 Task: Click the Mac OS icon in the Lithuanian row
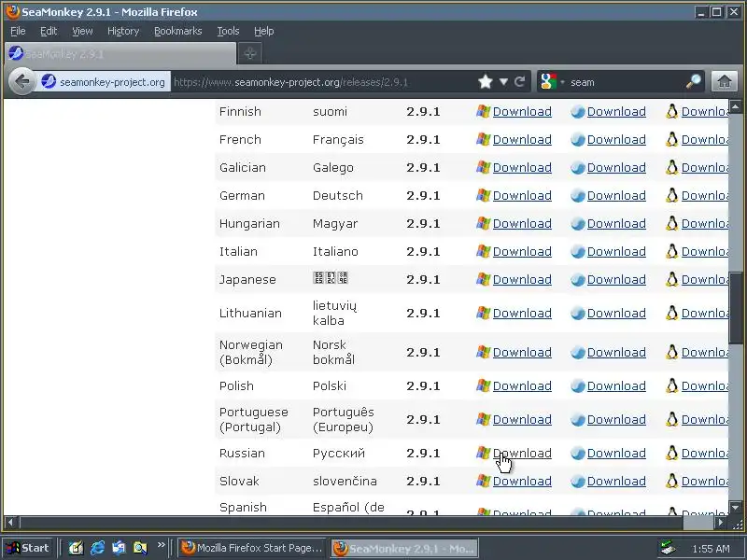coord(577,313)
